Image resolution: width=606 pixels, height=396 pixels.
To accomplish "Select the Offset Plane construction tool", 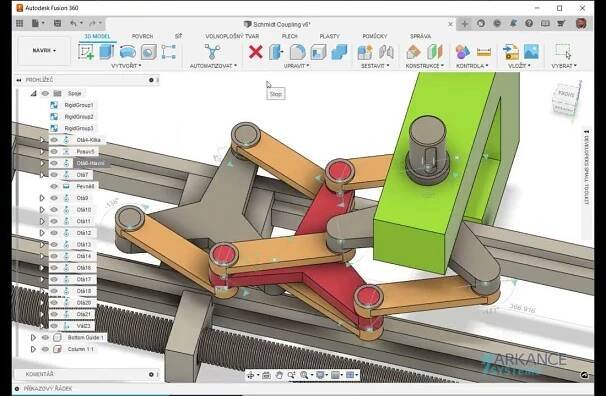I will (414, 52).
